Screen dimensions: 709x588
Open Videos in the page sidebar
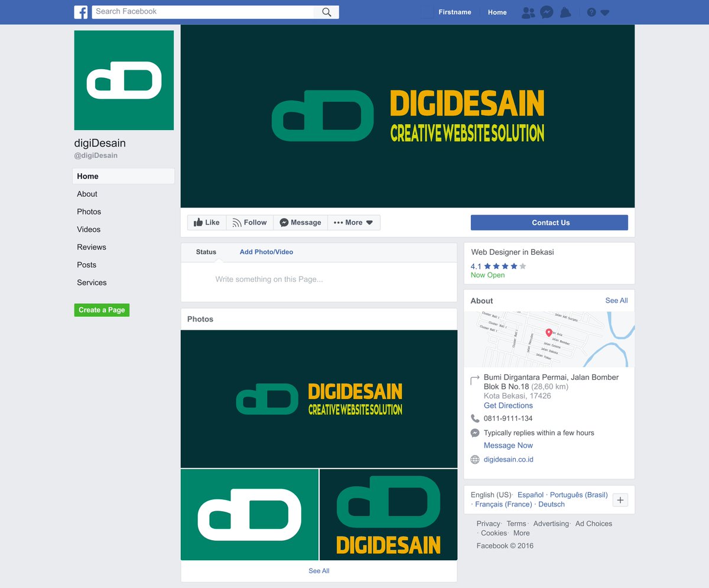pyautogui.click(x=89, y=229)
